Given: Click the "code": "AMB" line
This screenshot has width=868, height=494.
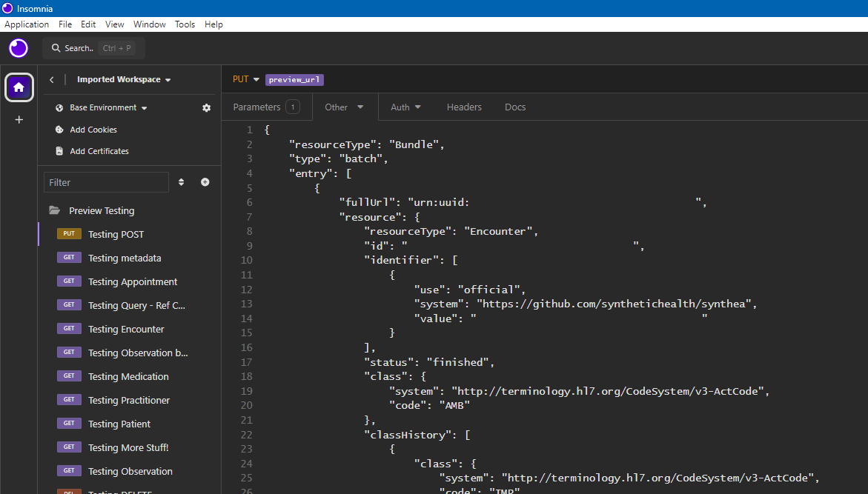Looking at the screenshot, I should tap(429, 405).
